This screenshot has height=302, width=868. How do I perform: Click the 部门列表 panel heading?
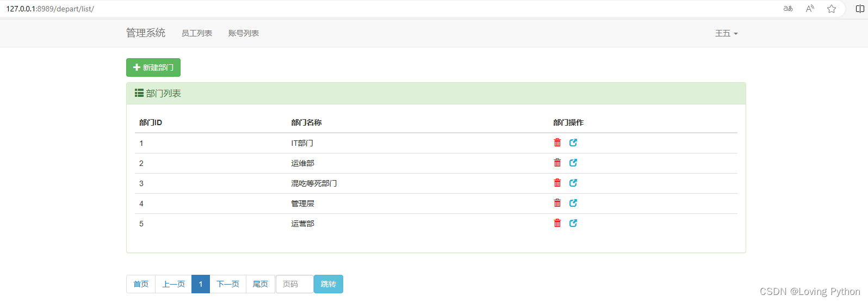pos(436,94)
